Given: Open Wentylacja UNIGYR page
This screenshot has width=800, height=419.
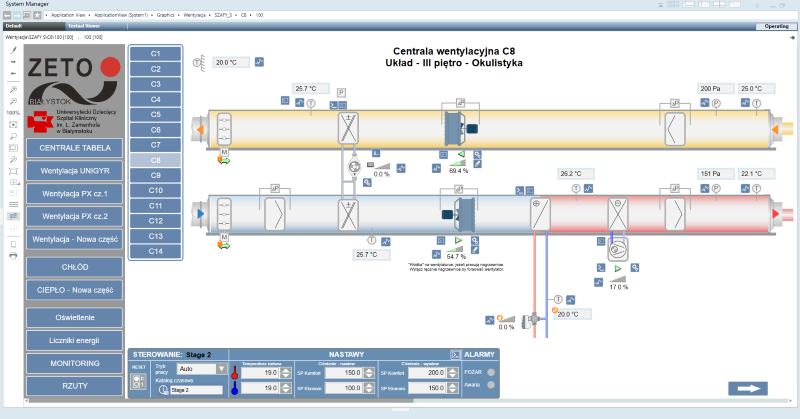Looking at the screenshot, I should (x=74, y=171).
